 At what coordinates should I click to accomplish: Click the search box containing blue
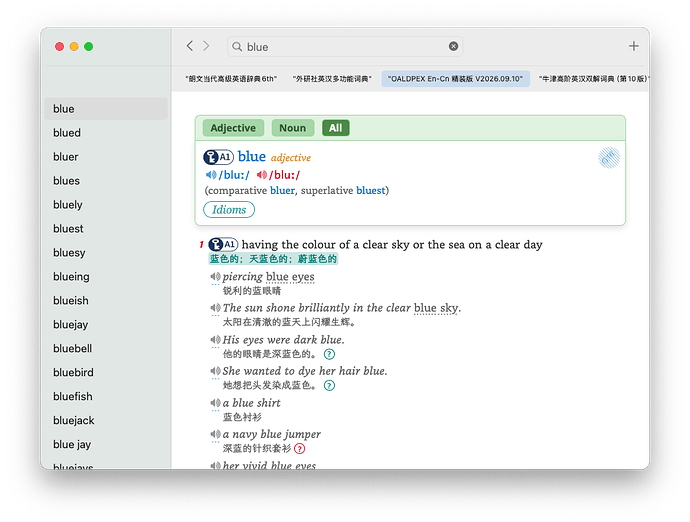pos(345,46)
